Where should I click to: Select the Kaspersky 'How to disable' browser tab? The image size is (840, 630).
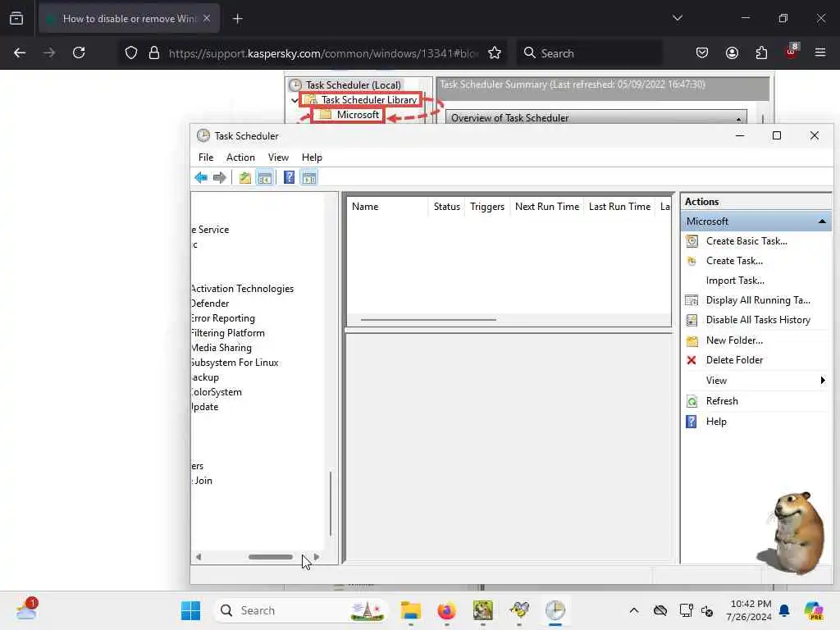[129, 19]
